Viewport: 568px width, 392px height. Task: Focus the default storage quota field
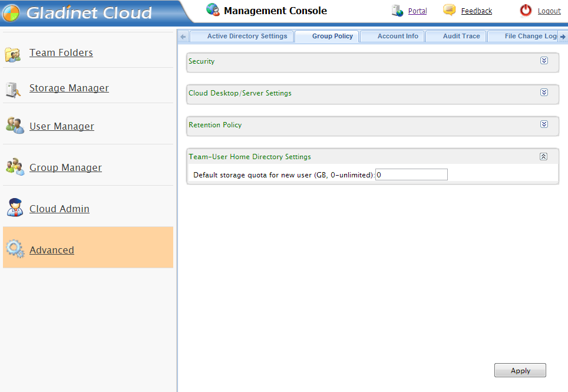pos(411,174)
